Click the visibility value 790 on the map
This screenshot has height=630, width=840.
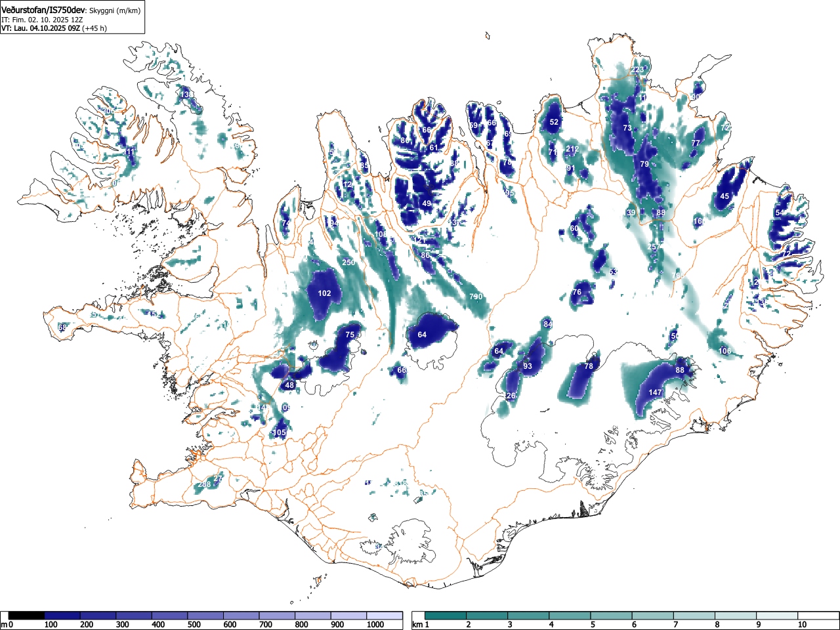476,297
